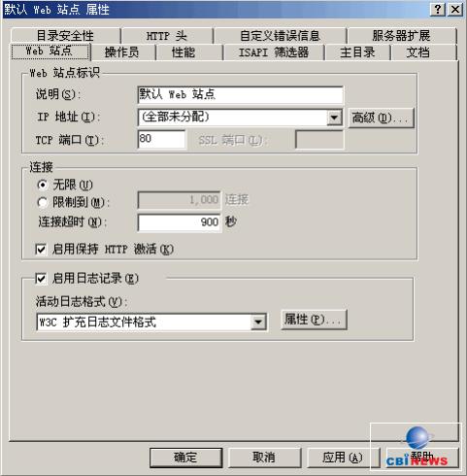Viewport: 467px width, 476px height.
Task: Select the 限制到 radio button
Action: click(43, 203)
